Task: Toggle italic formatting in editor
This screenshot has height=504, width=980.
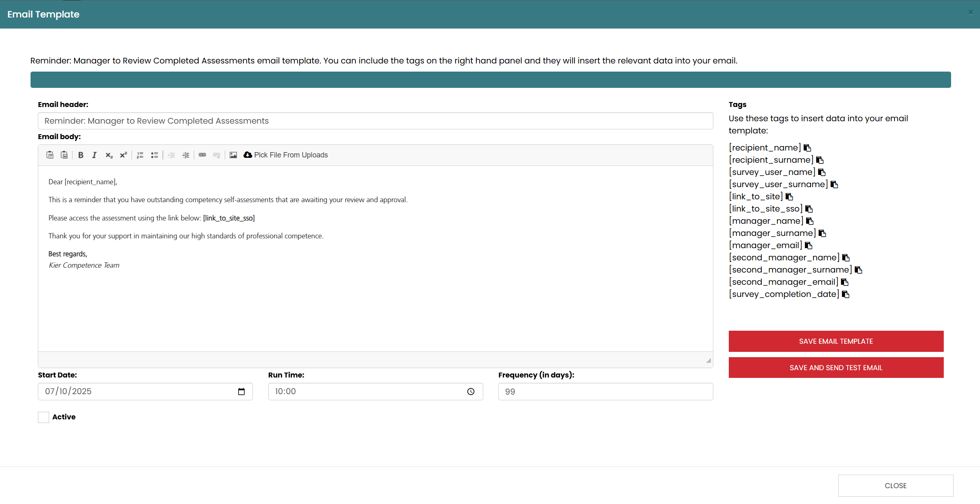Action: 94,155
